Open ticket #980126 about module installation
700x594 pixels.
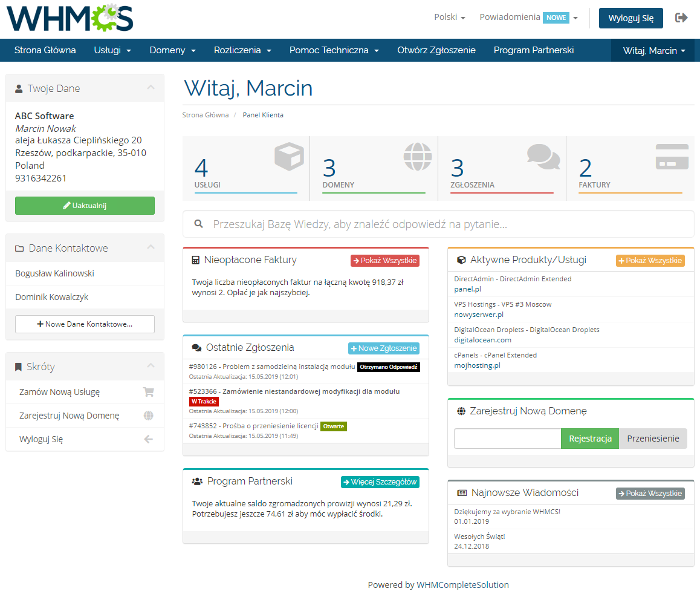[x=306, y=371]
